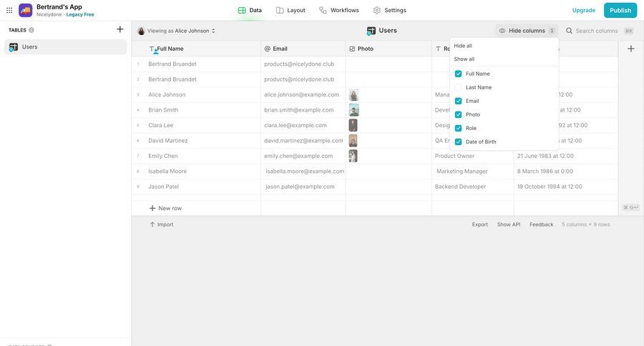Click the Full Name column header

(196, 49)
